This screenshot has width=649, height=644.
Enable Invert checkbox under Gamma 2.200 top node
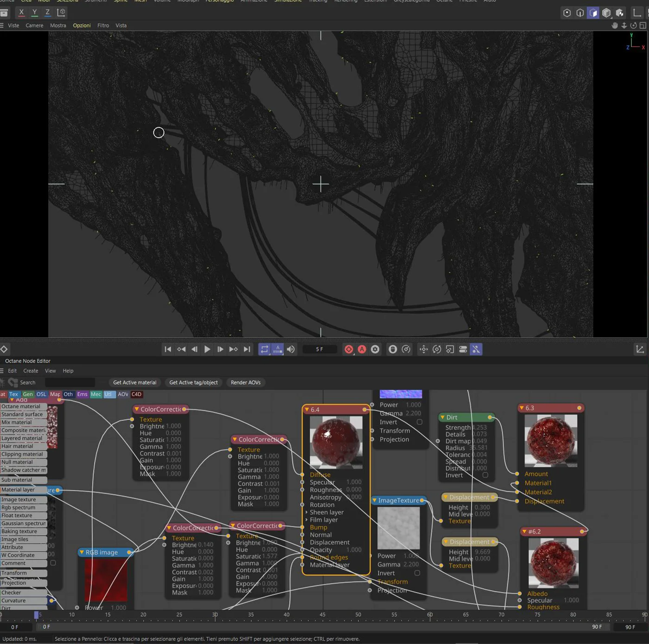click(x=419, y=422)
